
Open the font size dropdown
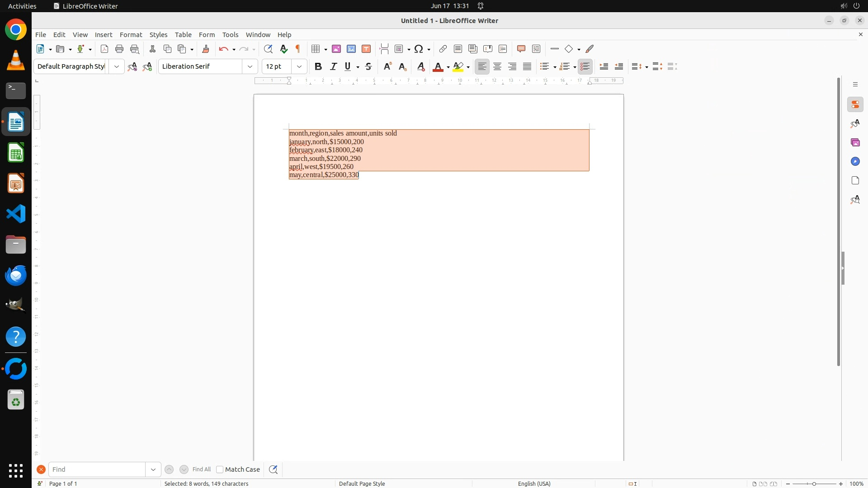click(299, 66)
